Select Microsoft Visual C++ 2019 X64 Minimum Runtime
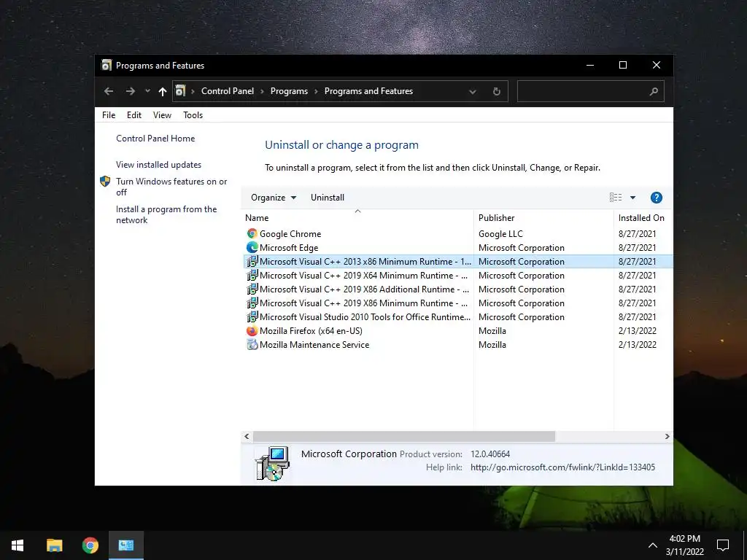Viewport: 747px width, 560px height. point(363,275)
